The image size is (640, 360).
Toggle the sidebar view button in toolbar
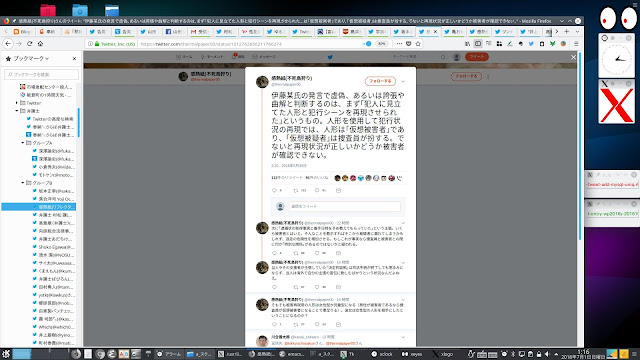[478, 43]
